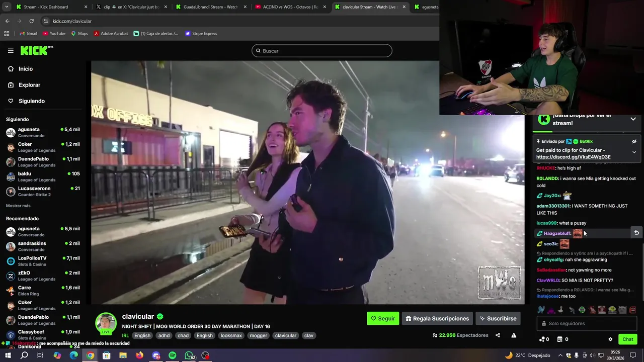This screenshot has height=362, width=644.
Task: Open chat settings gear
Action: click(610, 339)
